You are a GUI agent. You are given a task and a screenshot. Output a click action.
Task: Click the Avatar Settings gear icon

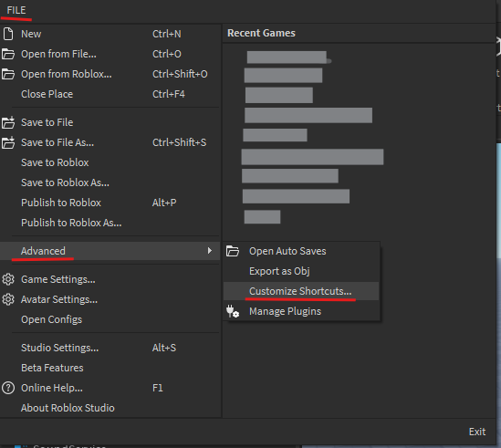tap(8, 299)
